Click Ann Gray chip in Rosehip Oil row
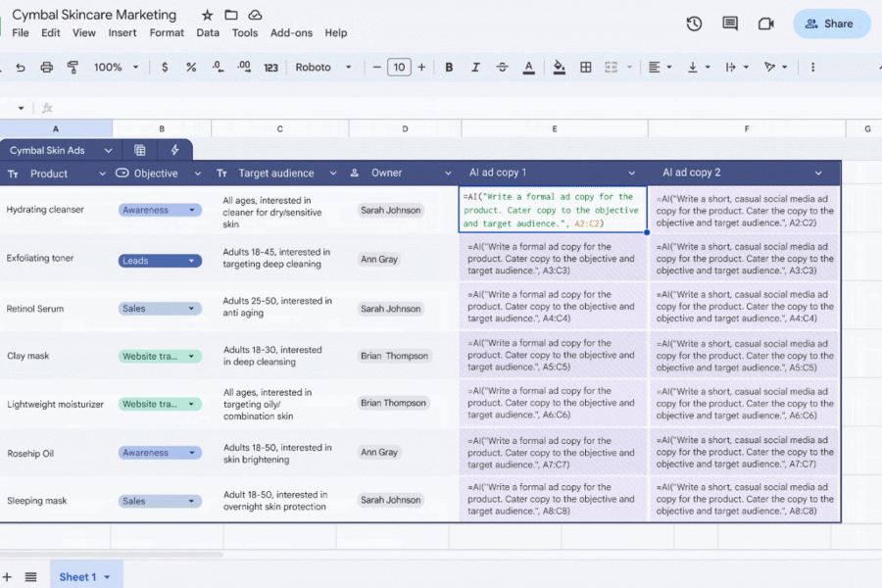This screenshot has width=882, height=588. tap(379, 453)
